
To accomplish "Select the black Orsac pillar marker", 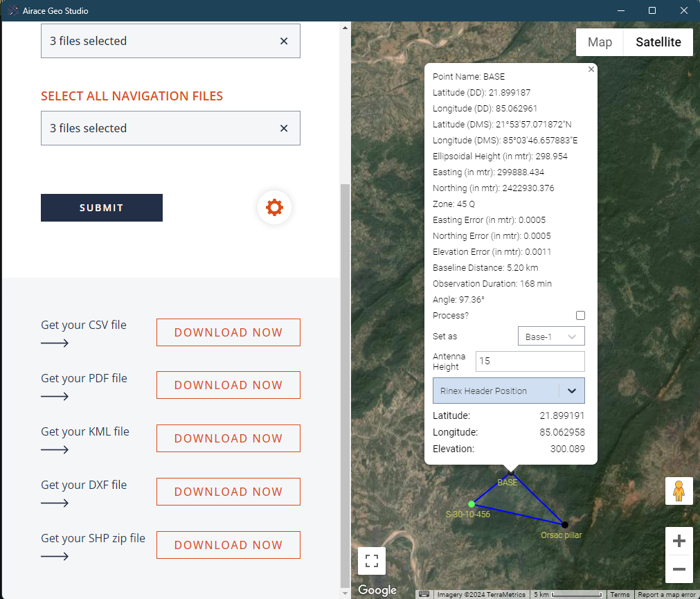I will click(565, 525).
